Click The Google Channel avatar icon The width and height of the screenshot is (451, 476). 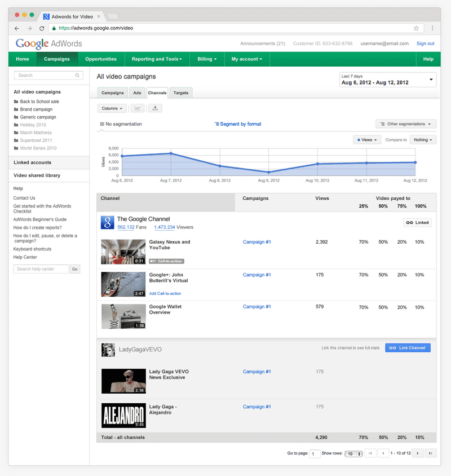(108, 223)
